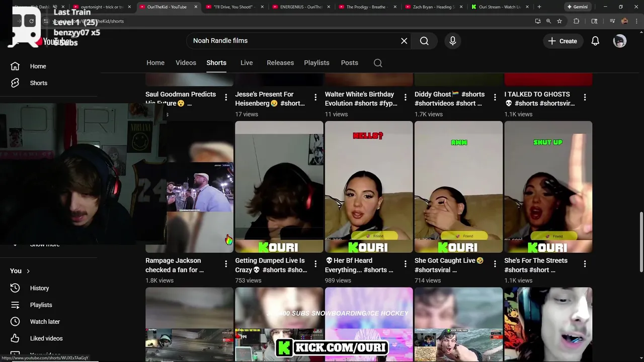
Task: Activate voice search microphone
Action: point(453,41)
